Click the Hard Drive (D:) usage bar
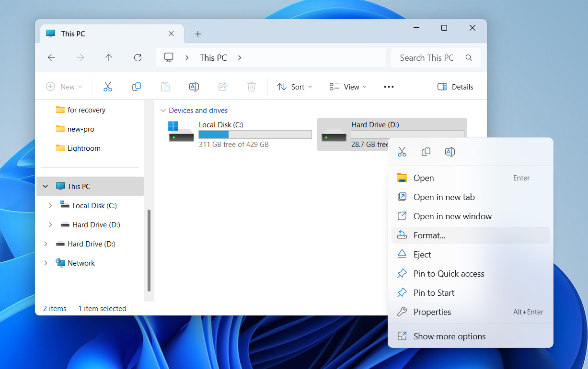This screenshot has width=588, height=369. [x=407, y=134]
